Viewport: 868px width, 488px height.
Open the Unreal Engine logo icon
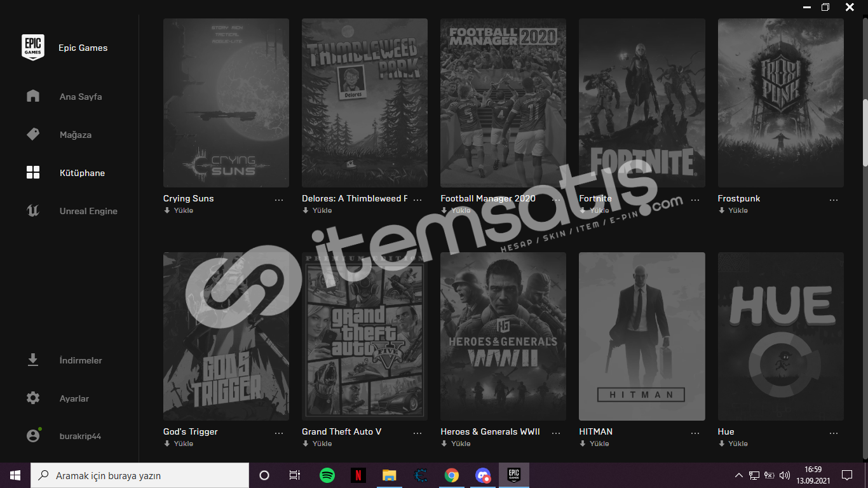point(33,210)
